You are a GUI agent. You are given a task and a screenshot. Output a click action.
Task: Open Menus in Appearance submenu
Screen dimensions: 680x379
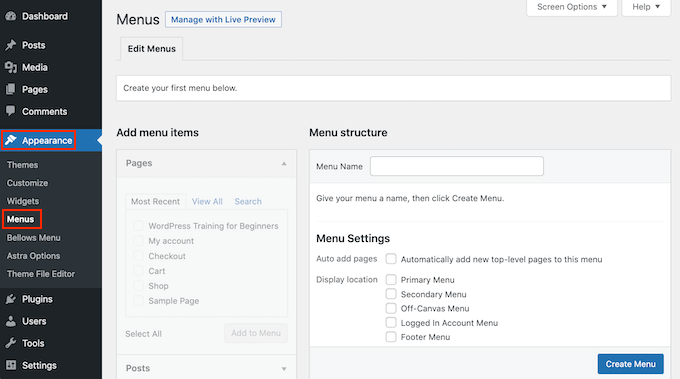tap(20, 219)
